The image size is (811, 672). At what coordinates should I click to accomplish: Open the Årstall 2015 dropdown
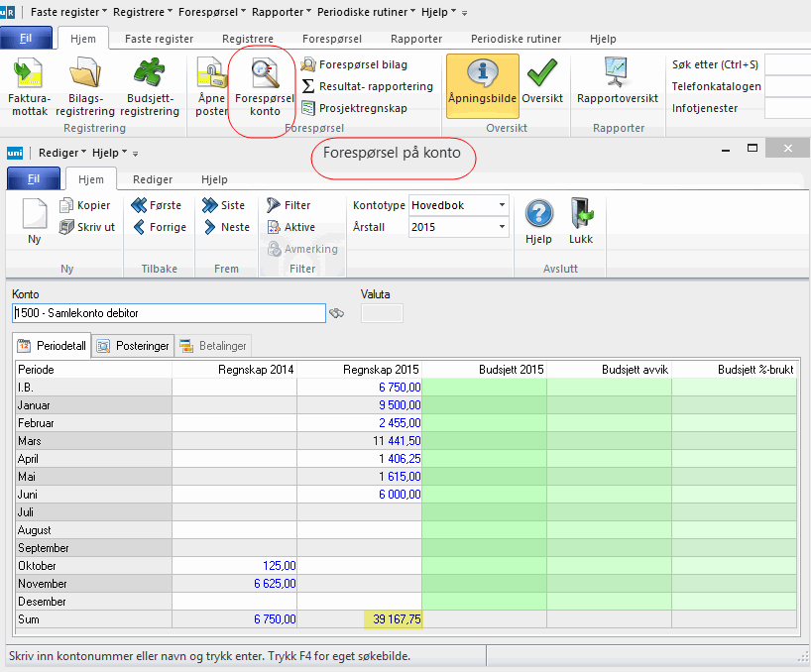point(502,227)
